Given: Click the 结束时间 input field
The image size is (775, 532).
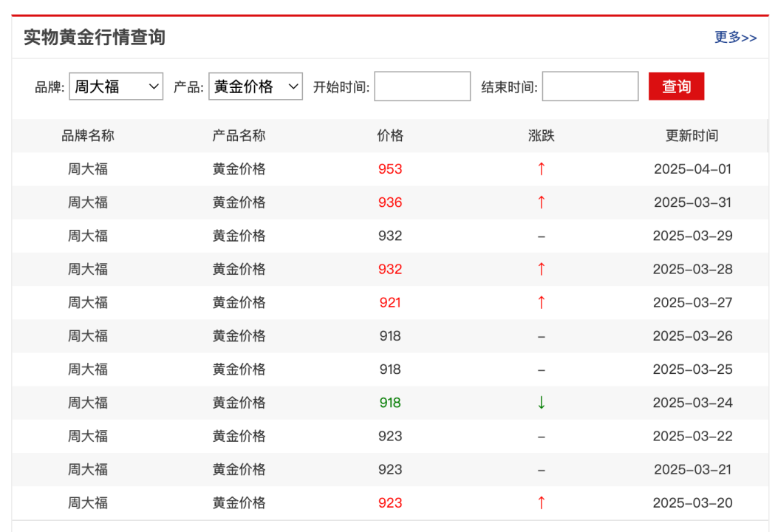Looking at the screenshot, I should click(x=590, y=86).
